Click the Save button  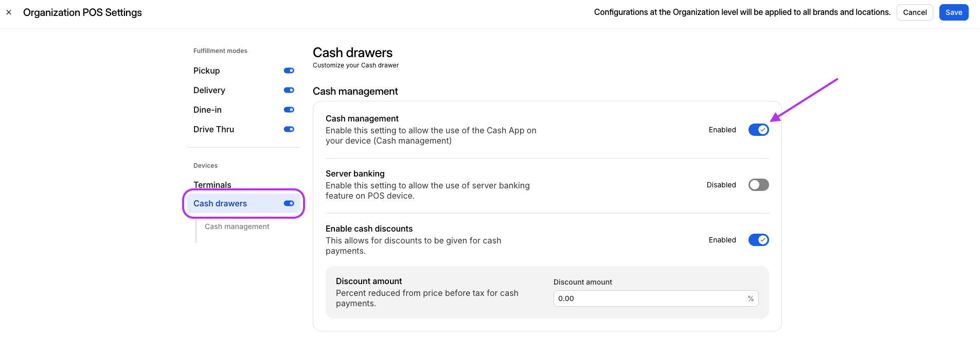tap(953, 12)
